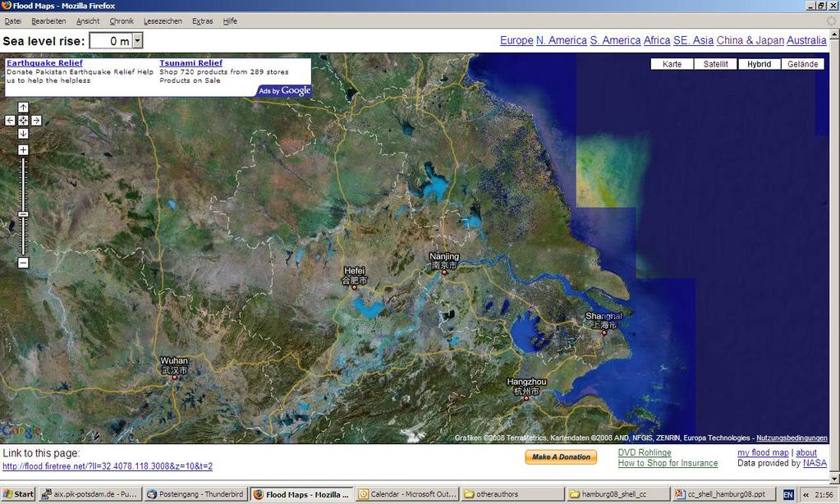Open the China & Japan link
The height and width of the screenshot is (504, 840).
(750, 40)
